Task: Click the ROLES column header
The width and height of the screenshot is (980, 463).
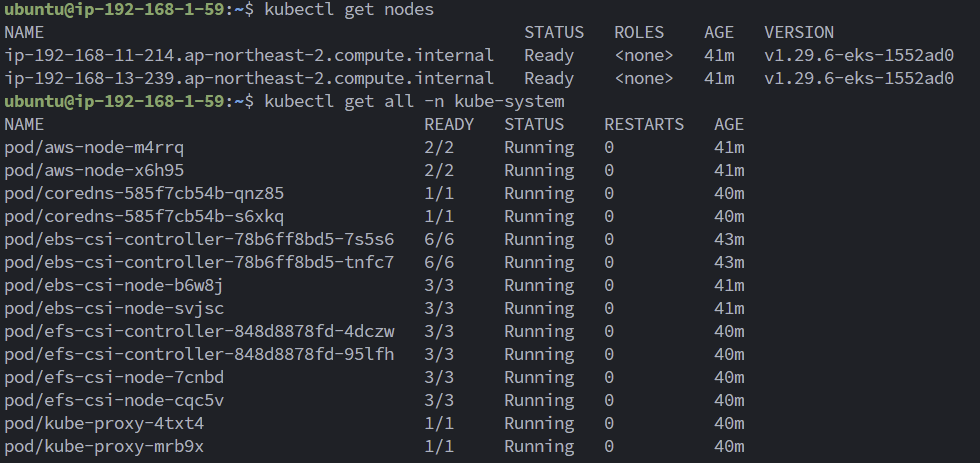Action: pyautogui.click(x=639, y=32)
